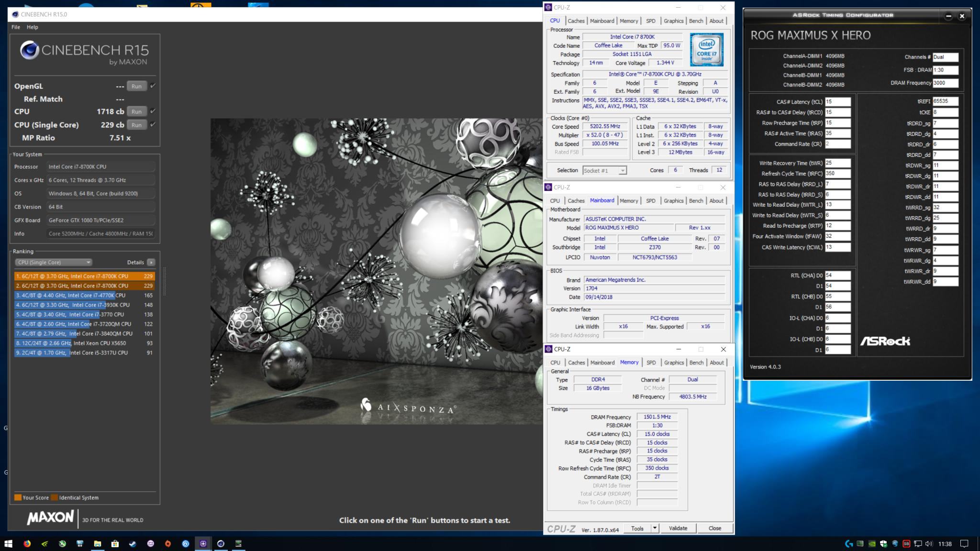Click the Channels # field showing Dual
Image resolution: width=980 pixels, height=551 pixels.
point(945,57)
